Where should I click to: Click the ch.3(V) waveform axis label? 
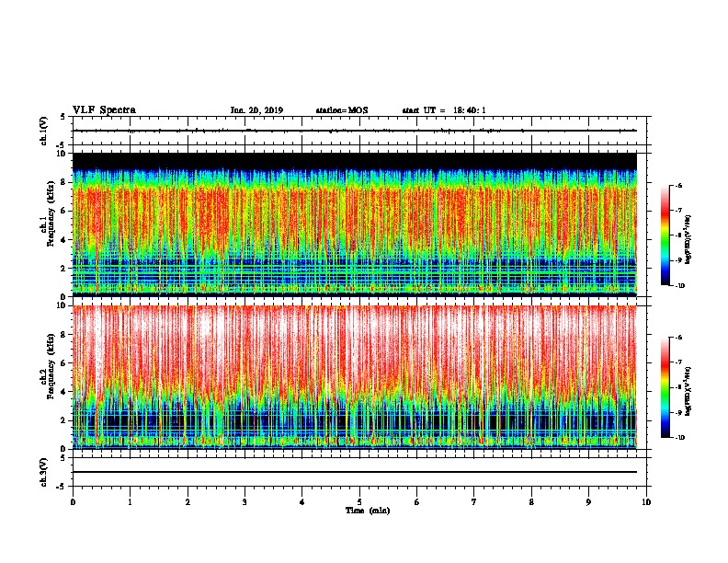point(43,472)
